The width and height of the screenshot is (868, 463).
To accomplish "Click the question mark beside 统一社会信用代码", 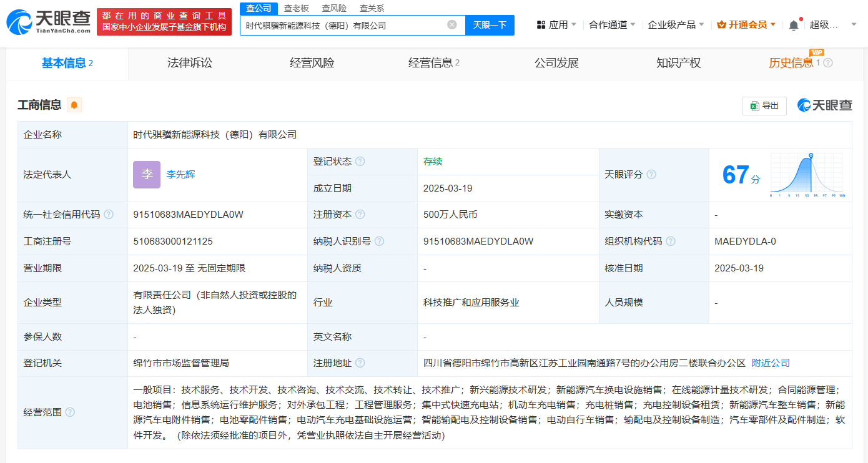I will [109, 213].
